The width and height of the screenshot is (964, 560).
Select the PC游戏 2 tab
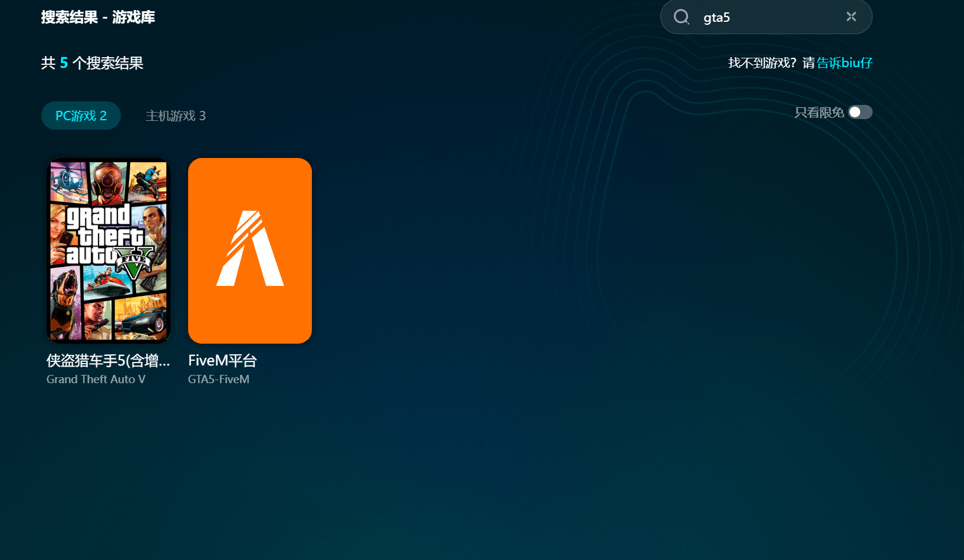pyautogui.click(x=81, y=116)
